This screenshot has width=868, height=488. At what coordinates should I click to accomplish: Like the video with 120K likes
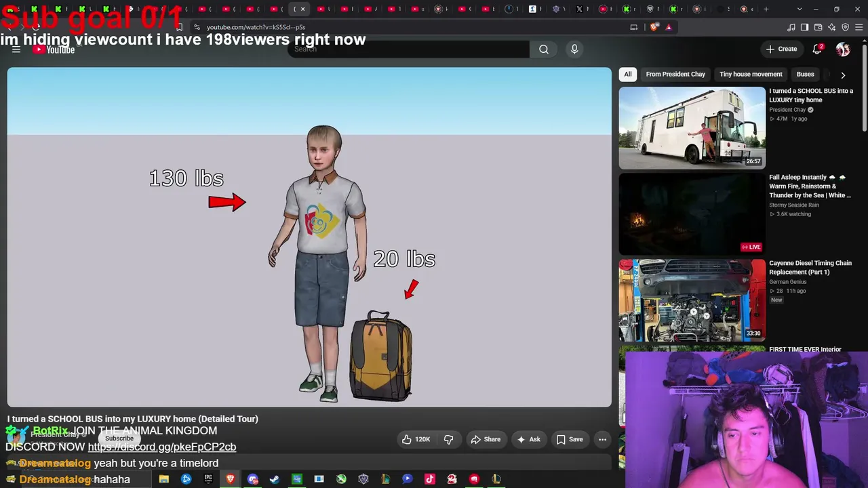pos(416,439)
